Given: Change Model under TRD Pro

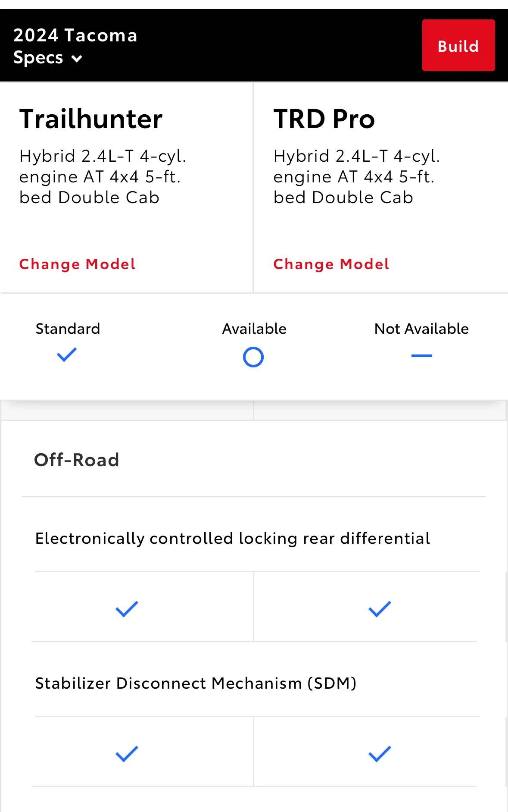Looking at the screenshot, I should tap(331, 264).
